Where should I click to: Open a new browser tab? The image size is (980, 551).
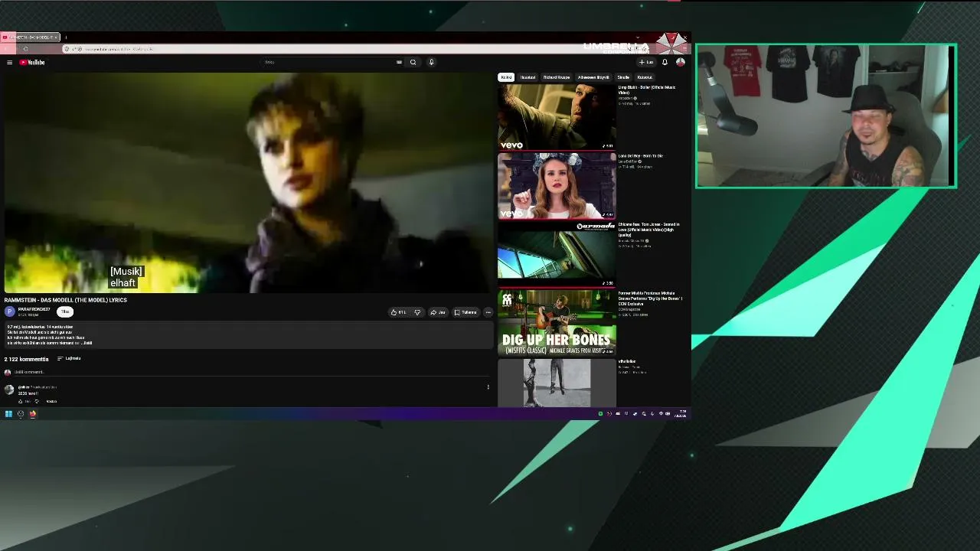tap(66, 37)
